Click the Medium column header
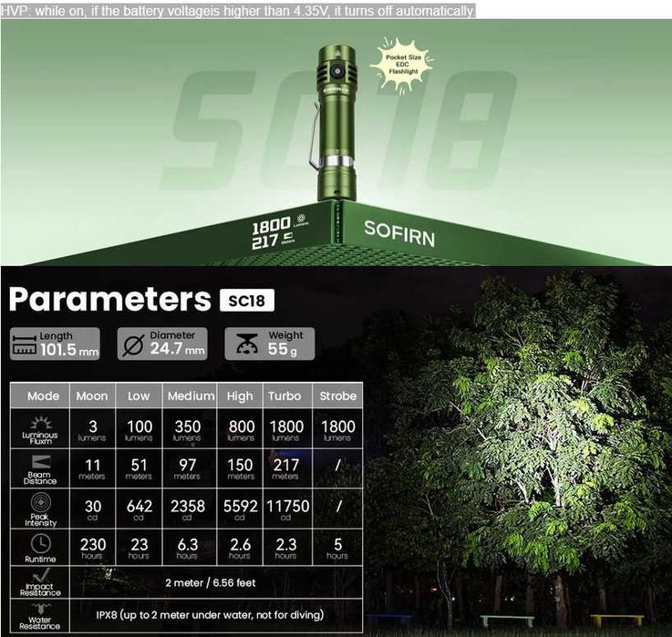Screen dimensions: 672x637 (x=191, y=396)
